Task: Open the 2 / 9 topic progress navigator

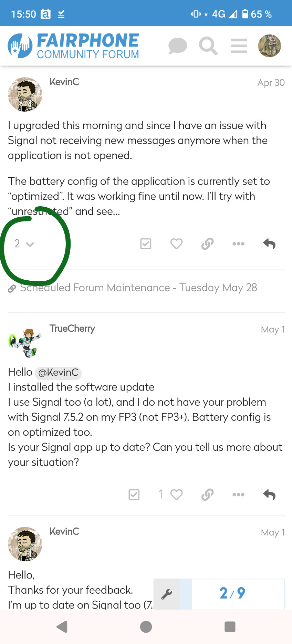Action: [x=233, y=593]
